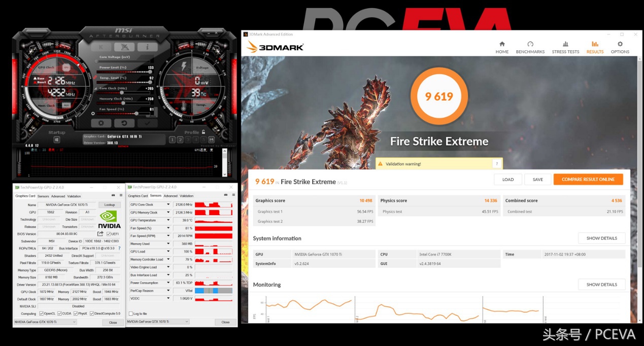Viewport: 644px width, 346px height.
Task: Enable Log to file in GPU-Z Sensors
Action: click(x=131, y=313)
